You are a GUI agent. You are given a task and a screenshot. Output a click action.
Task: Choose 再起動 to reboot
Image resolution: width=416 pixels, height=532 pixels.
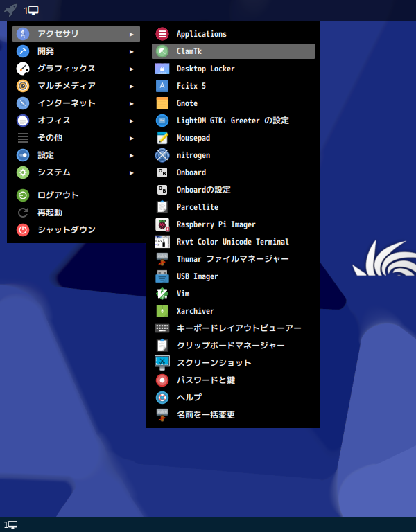[x=76, y=213]
